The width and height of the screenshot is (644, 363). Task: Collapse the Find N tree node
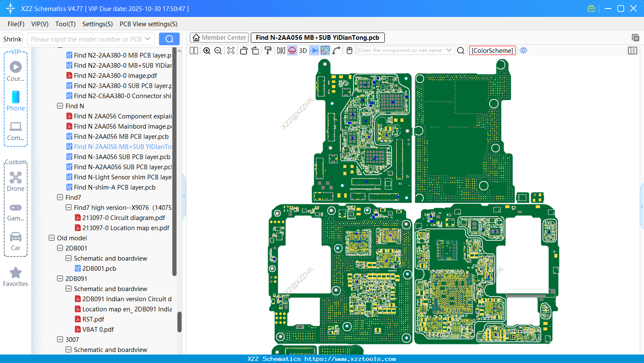[x=60, y=106]
